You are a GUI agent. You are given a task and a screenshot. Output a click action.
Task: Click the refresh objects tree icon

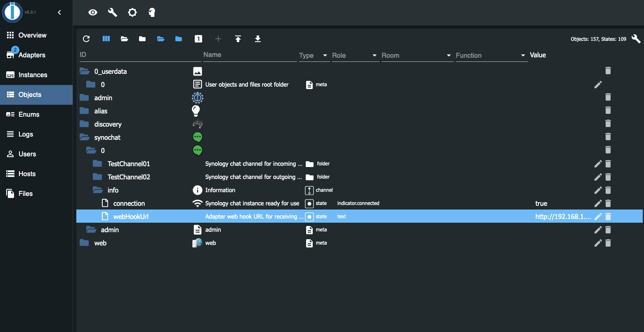coord(86,39)
